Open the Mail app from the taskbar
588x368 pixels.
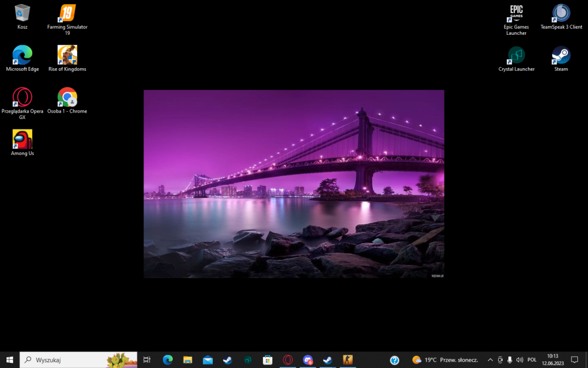click(208, 360)
